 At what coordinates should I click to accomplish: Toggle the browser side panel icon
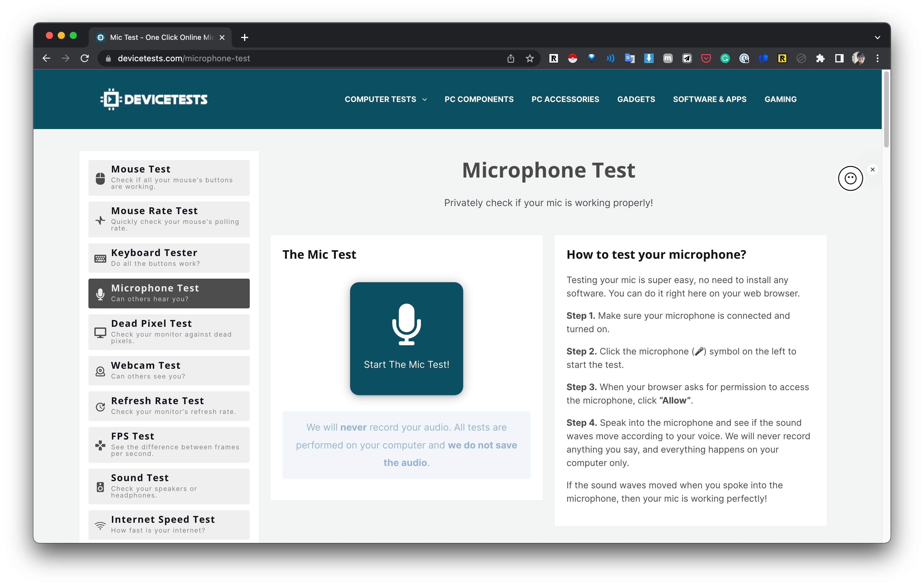click(839, 58)
